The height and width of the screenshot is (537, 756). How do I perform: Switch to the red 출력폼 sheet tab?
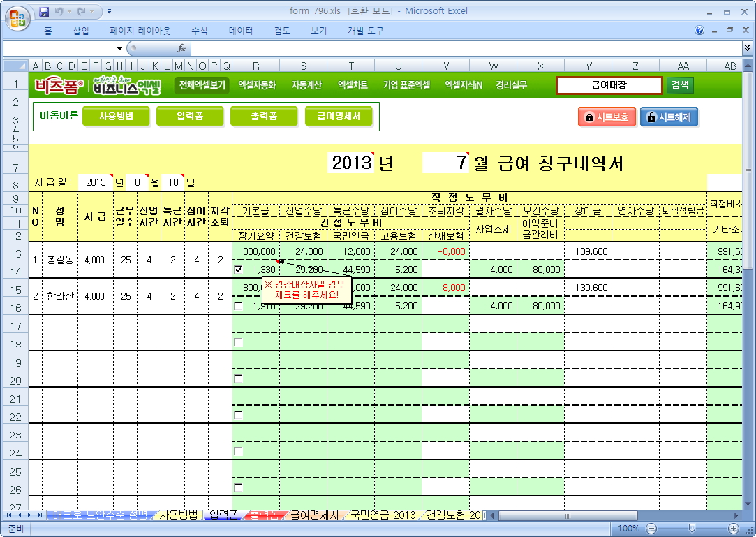point(264,515)
